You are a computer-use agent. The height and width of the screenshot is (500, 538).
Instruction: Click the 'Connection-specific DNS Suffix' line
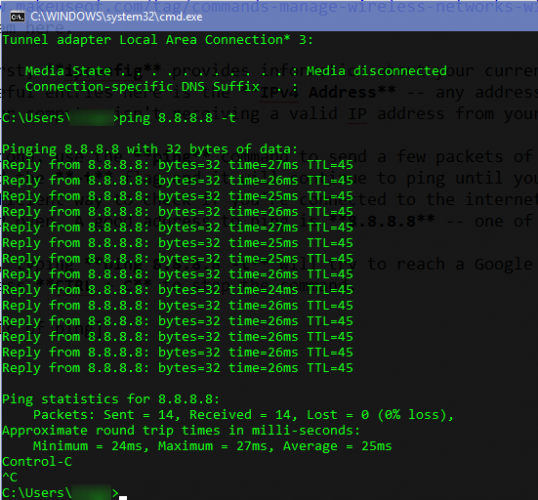(x=161, y=87)
